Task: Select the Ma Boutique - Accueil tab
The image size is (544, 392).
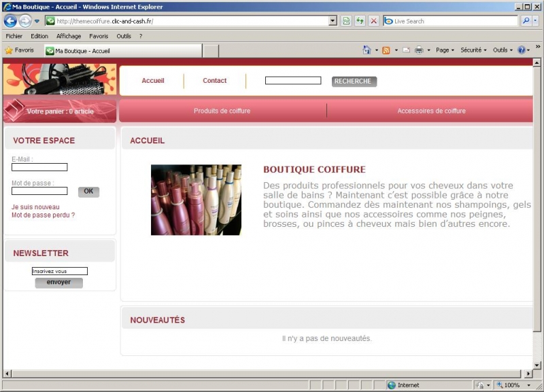Action: pos(123,51)
